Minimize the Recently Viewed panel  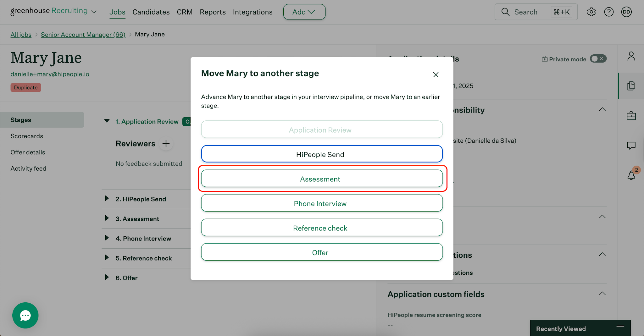click(x=620, y=326)
